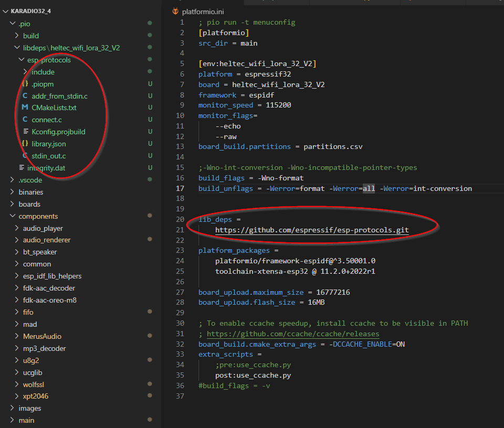Viewport: 504px width, 428px height.
Task: Open the ccache releases link
Action: (x=293, y=333)
